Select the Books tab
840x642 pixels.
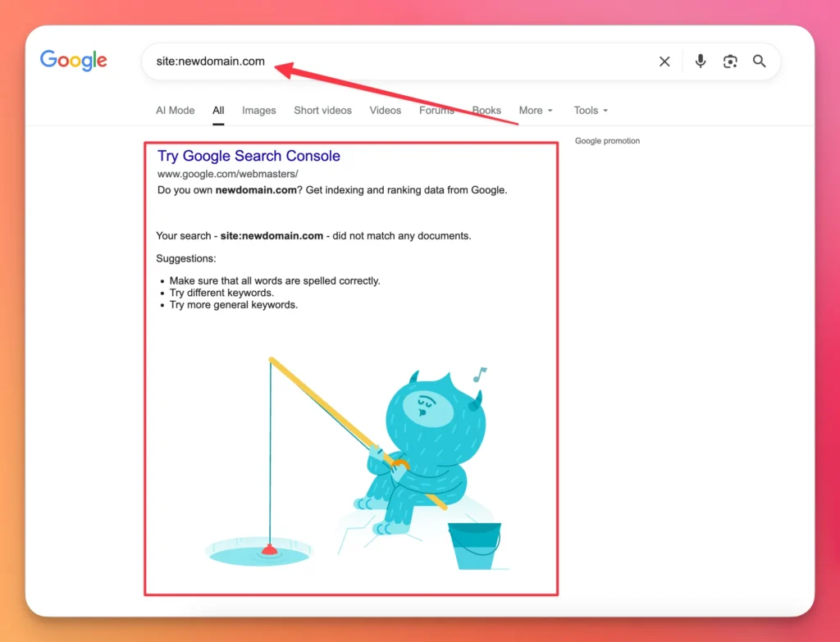click(x=486, y=110)
